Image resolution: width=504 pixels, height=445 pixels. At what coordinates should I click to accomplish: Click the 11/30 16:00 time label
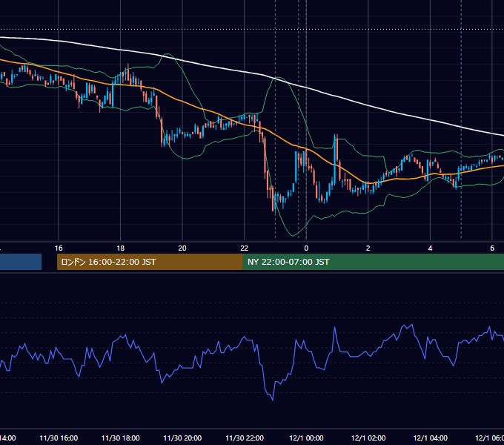[59, 438]
